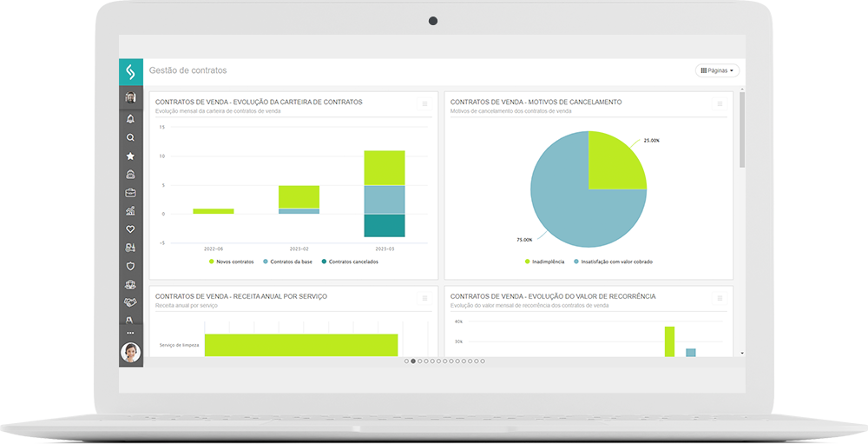The height and width of the screenshot is (444, 868).
Task: Click the search magnifier icon in sidebar
Action: (130, 137)
